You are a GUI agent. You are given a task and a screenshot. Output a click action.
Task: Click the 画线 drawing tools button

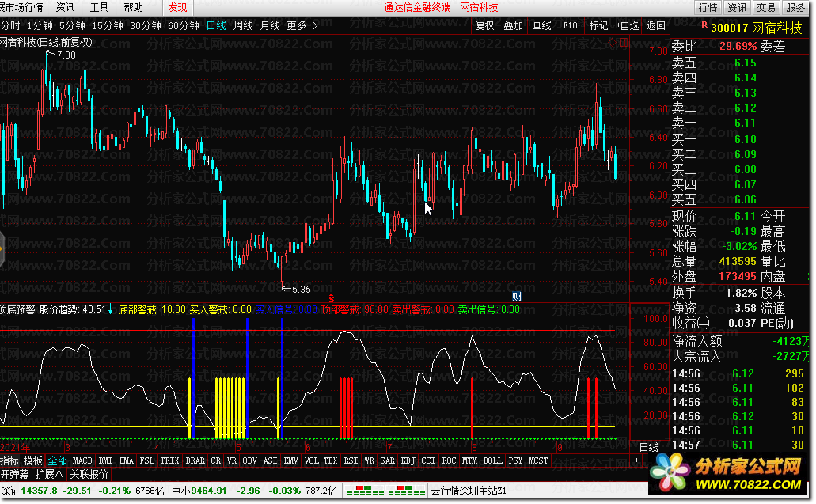point(541,25)
